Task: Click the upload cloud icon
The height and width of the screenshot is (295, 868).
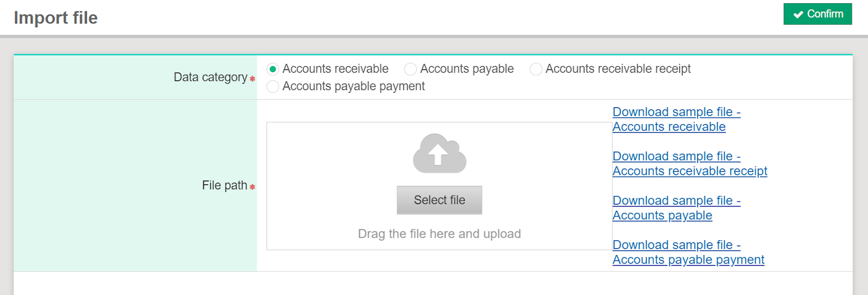Action: pyautogui.click(x=439, y=153)
